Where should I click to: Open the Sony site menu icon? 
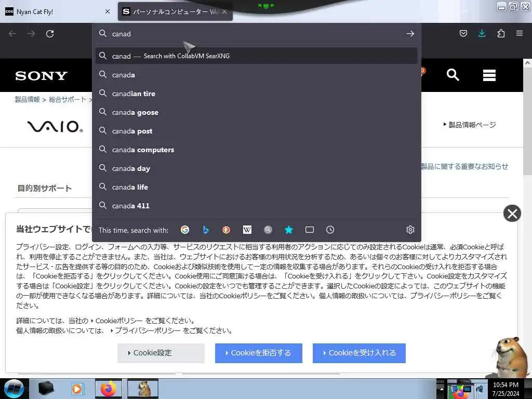489,75
